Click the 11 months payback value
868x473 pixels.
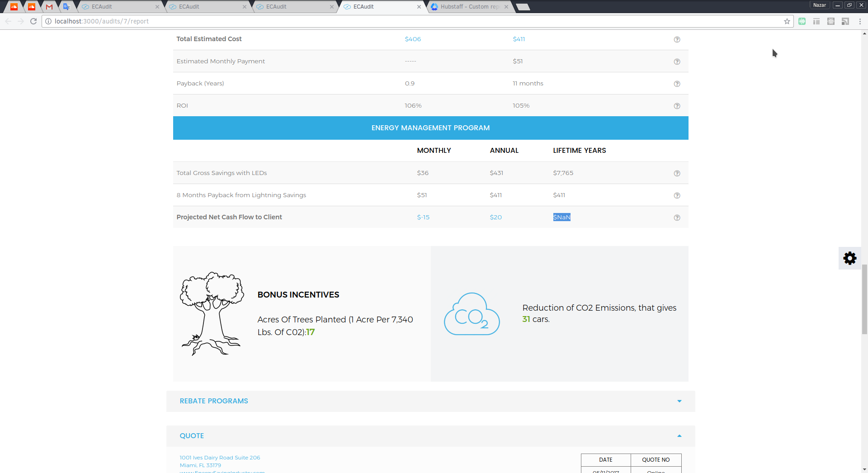pos(528,83)
